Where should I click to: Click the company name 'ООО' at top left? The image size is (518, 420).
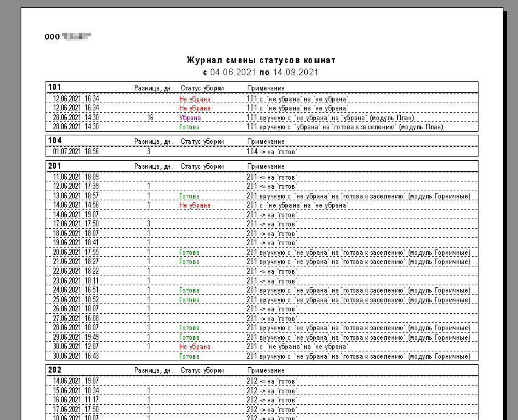point(52,37)
